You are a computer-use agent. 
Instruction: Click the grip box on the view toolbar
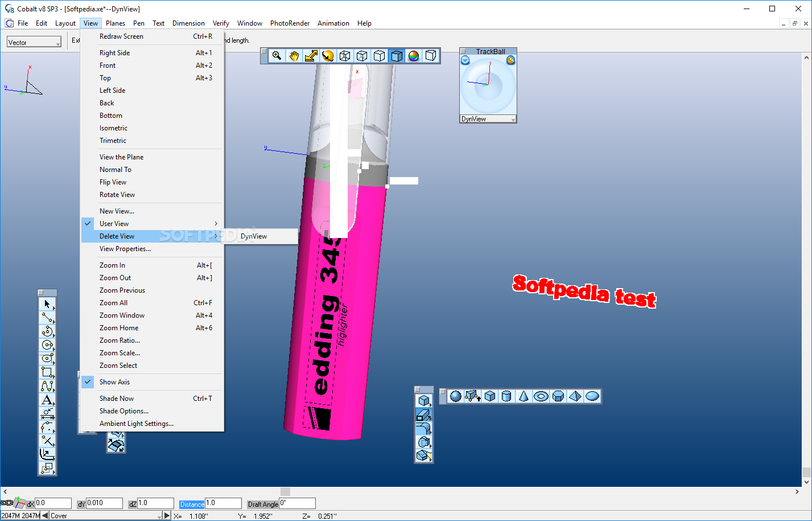click(264, 52)
